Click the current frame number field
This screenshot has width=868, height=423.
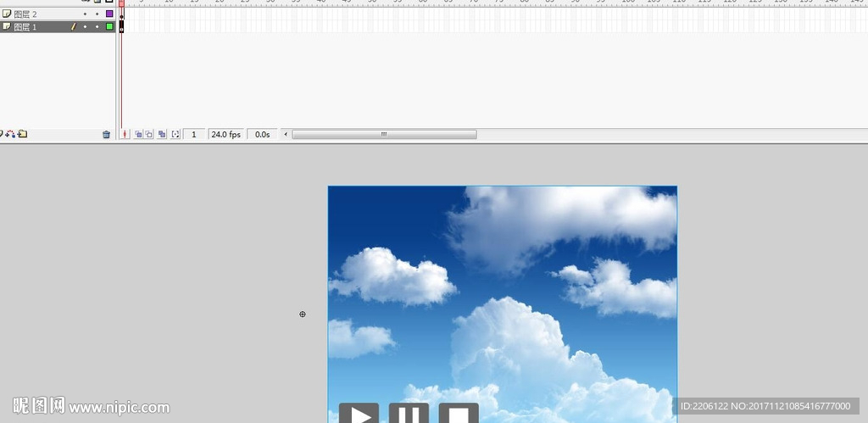194,134
